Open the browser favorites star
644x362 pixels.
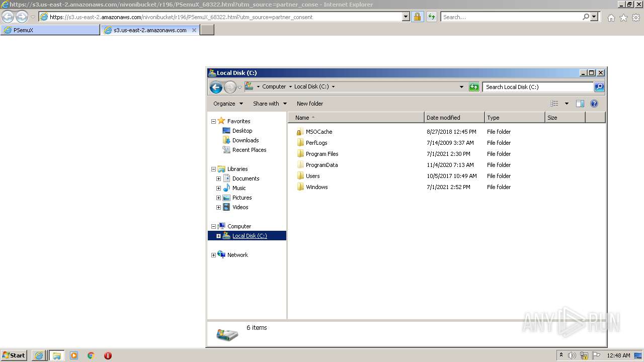click(623, 18)
